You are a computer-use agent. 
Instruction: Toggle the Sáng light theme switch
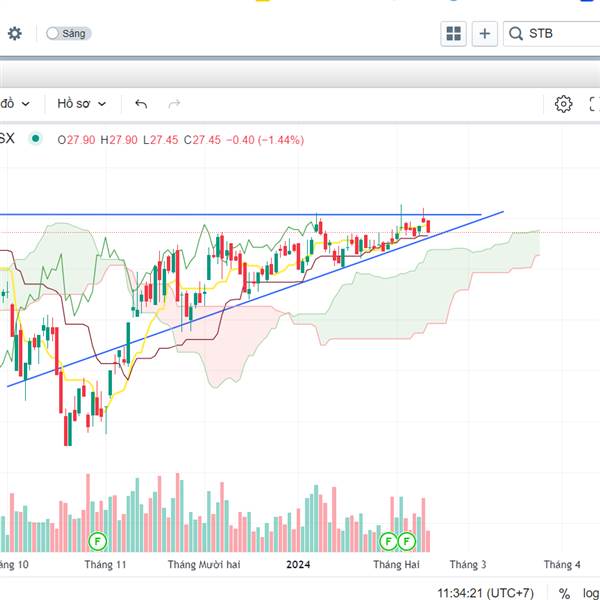[68, 33]
